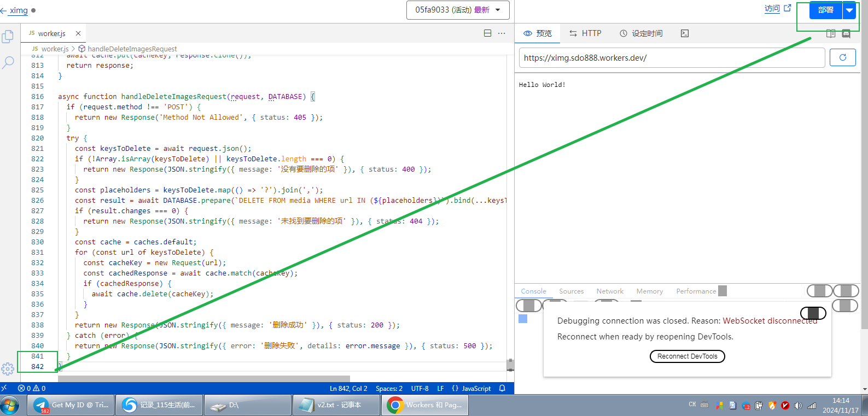The width and height of the screenshot is (868, 416).
Task: Refresh the preview URL
Action: [x=843, y=57]
